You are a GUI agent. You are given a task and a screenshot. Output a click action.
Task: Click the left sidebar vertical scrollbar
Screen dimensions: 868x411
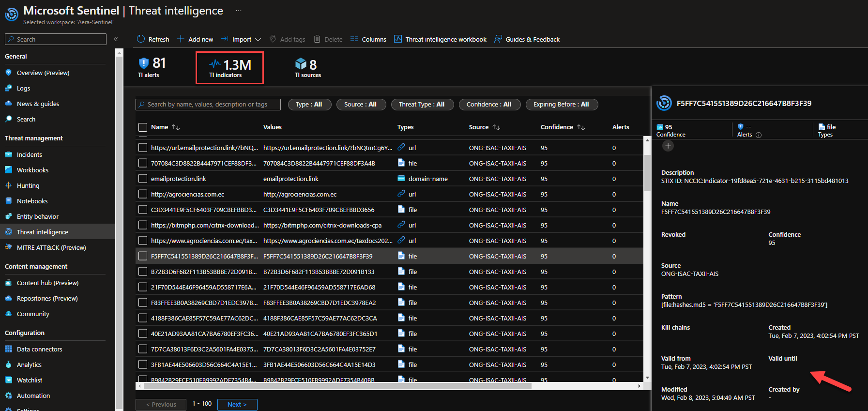pyautogui.click(x=119, y=232)
